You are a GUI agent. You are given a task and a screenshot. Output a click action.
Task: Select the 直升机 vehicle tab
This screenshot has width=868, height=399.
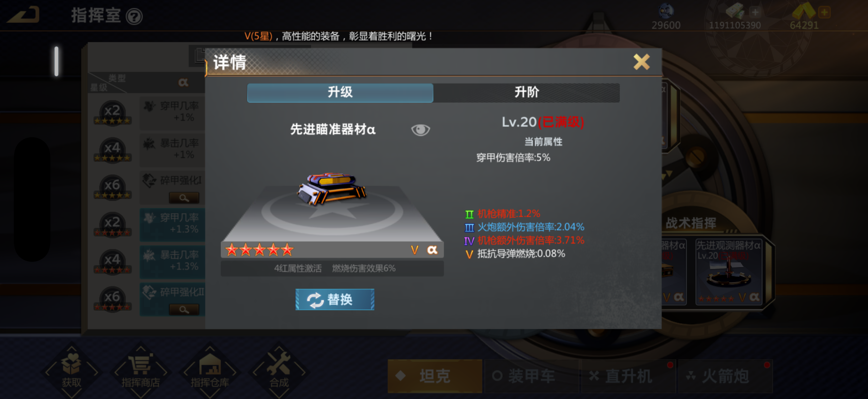[x=628, y=376]
